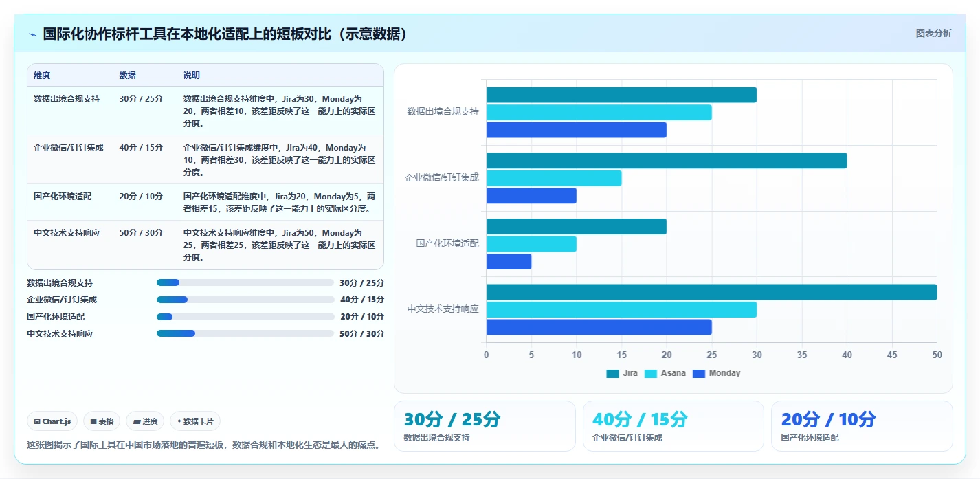Click the x-axis tick label 25
Image resolution: width=980 pixels, height=479 pixels.
coord(711,355)
